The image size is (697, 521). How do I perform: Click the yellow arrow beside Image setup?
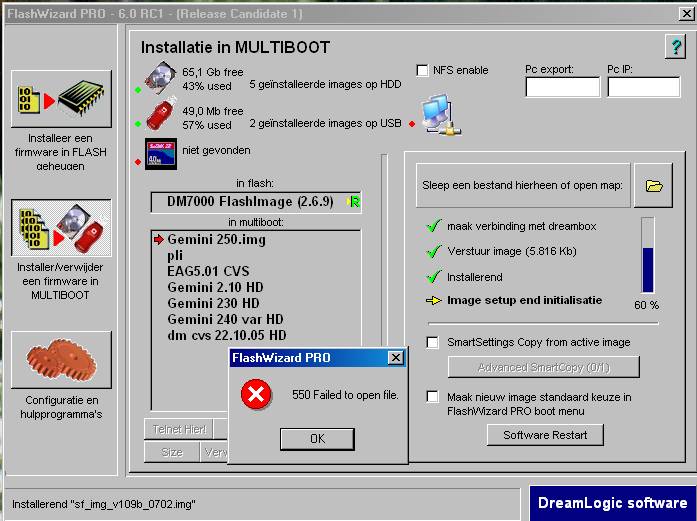[x=433, y=301]
